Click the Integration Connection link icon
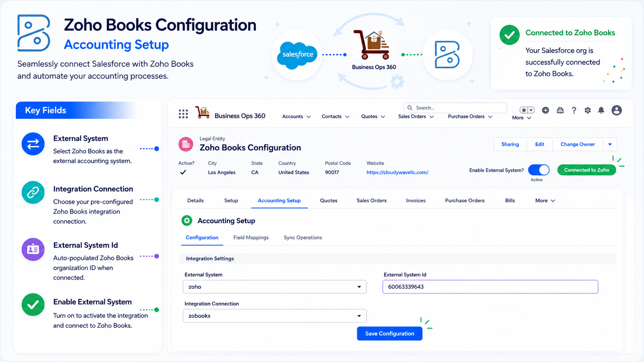 tap(33, 192)
